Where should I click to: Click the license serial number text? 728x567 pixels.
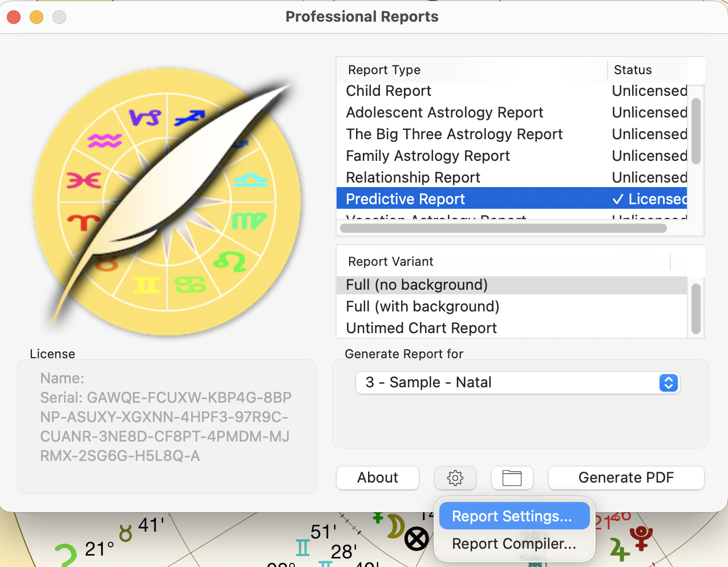coord(165,427)
